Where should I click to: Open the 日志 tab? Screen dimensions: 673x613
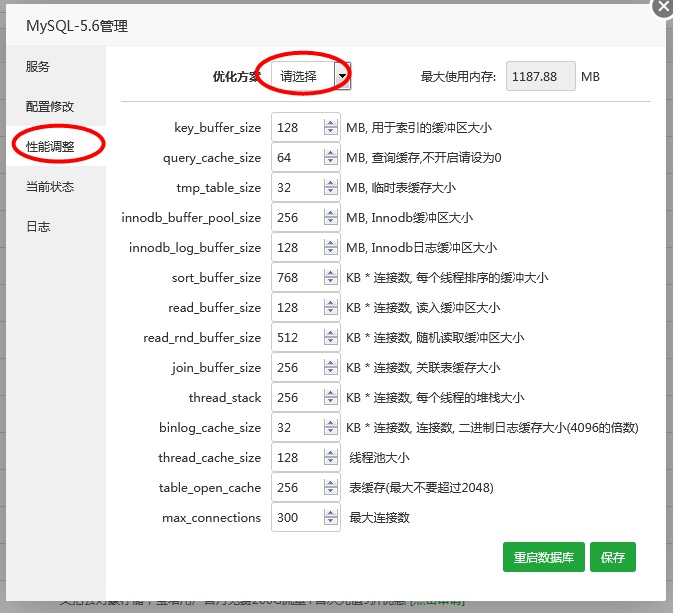click(56, 226)
